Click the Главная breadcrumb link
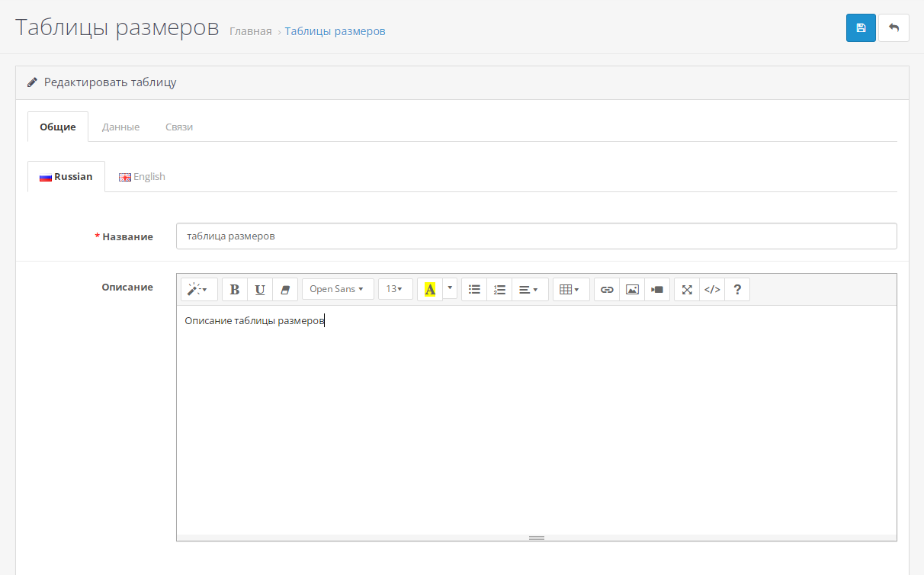 [x=250, y=31]
